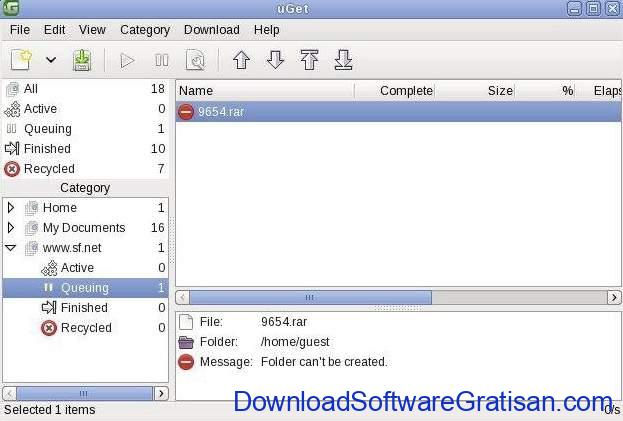Click the error icon beside Message label
The width and height of the screenshot is (623, 421).
click(x=186, y=362)
